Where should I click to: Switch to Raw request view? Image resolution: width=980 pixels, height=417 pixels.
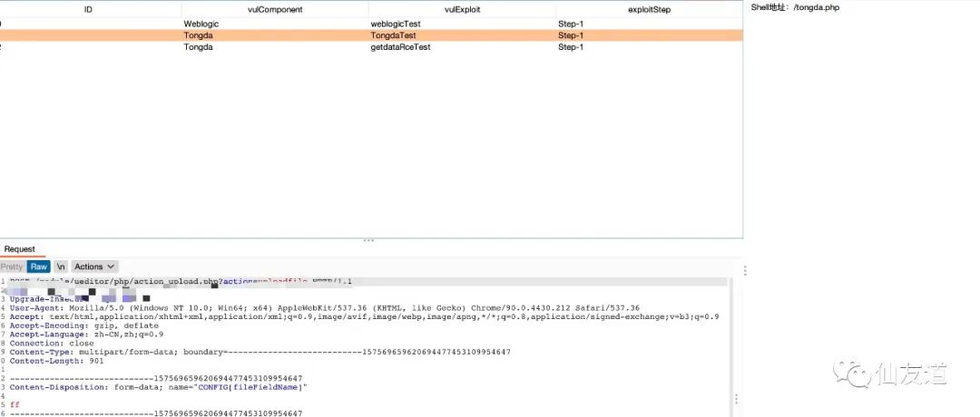[x=39, y=267]
